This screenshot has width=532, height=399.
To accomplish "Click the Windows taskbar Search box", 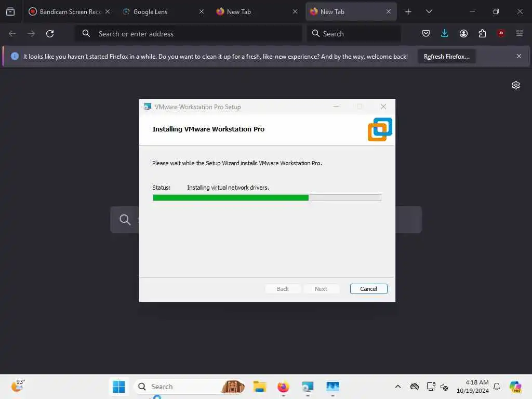I will click(190, 387).
